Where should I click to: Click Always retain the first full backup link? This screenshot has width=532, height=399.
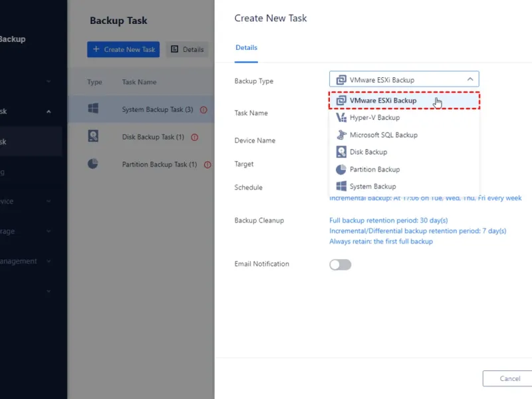(381, 241)
